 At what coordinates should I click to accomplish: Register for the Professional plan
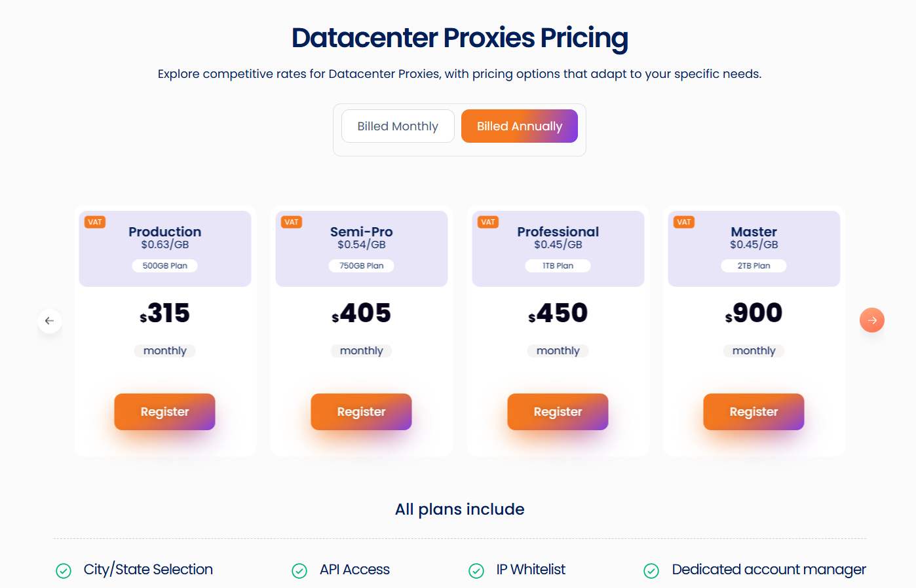(558, 412)
